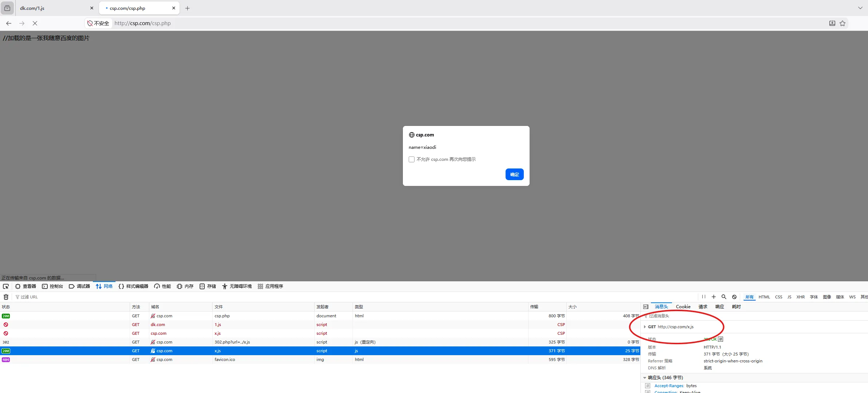868x393 pixels.
Task: Switch to the Cookie details tab
Action: (x=683, y=307)
